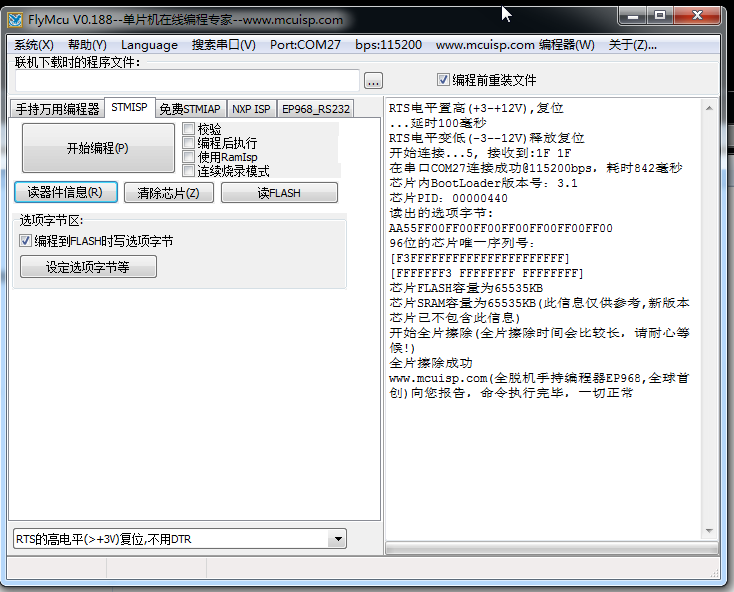
Task: Enable 连续烧录模式 checkbox
Action: (189, 171)
